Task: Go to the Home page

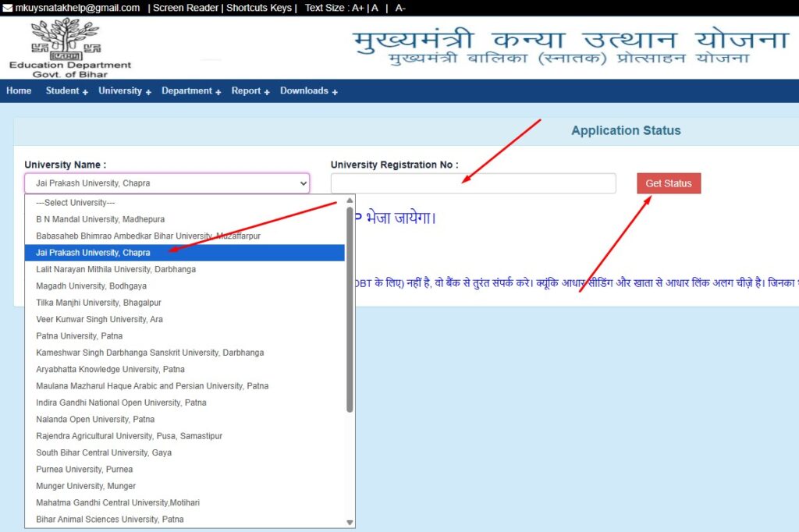Action: (19, 91)
